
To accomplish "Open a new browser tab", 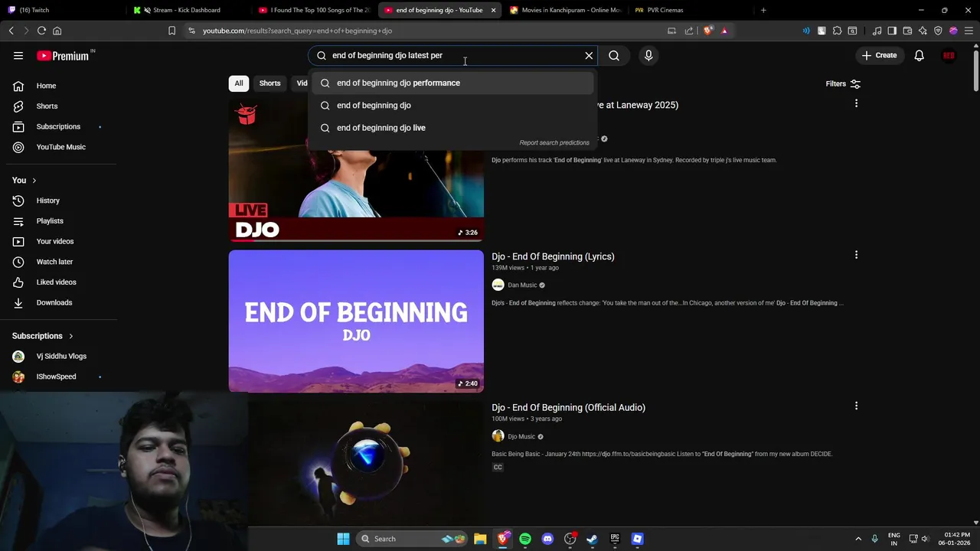I will (763, 10).
